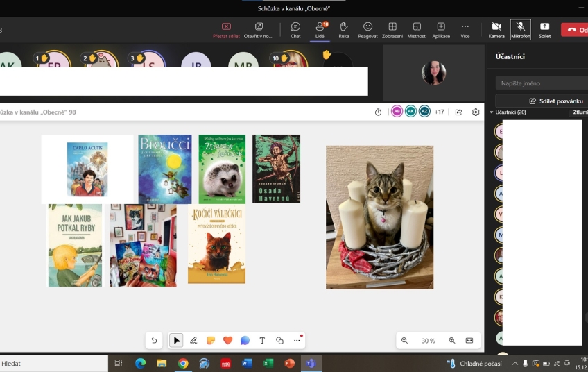The height and width of the screenshot is (372, 588).
Task: Open Aplikace apps menu
Action: [x=441, y=30]
